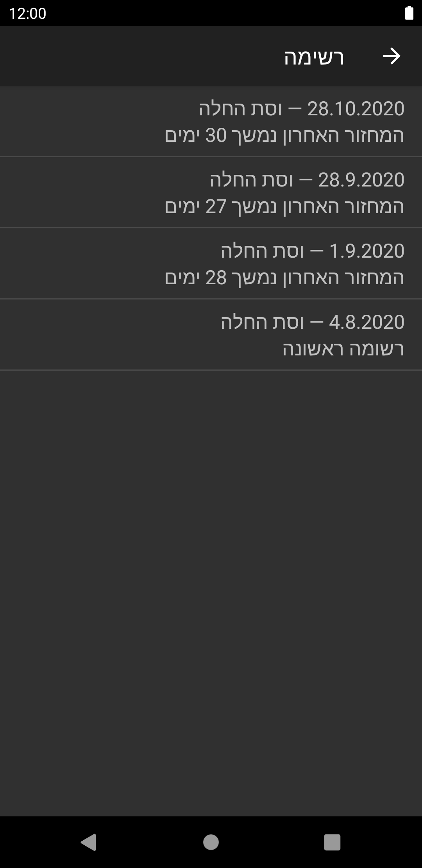Screen dimensions: 422x868
Task: Select the 28.9.2020 date text
Action: tap(361, 180)
